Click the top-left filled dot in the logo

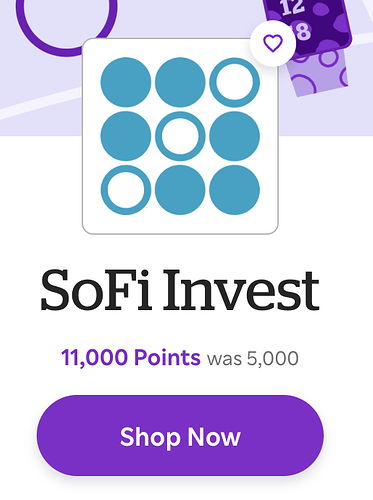pyautogui.click(x=126, y=82)
